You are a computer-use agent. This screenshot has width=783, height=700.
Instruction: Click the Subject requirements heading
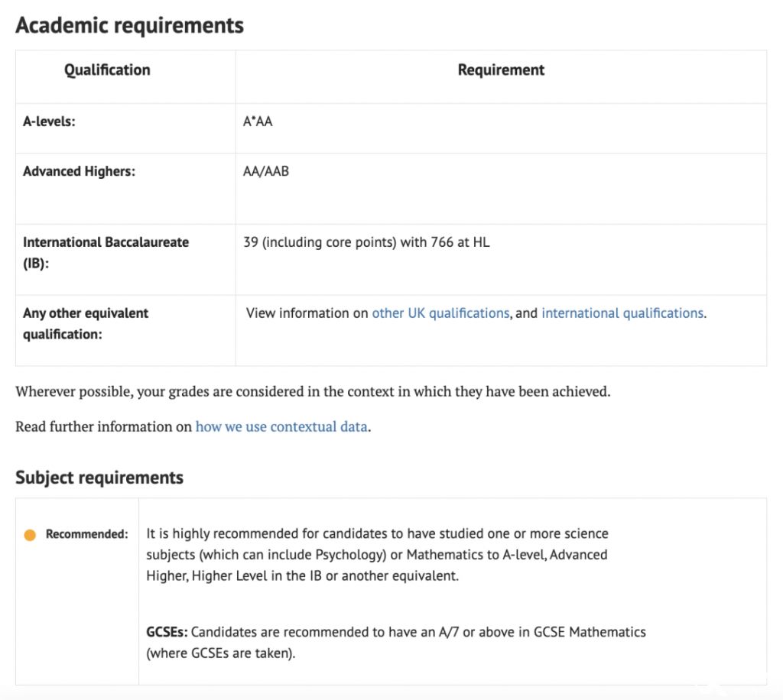tap(99, 478)
